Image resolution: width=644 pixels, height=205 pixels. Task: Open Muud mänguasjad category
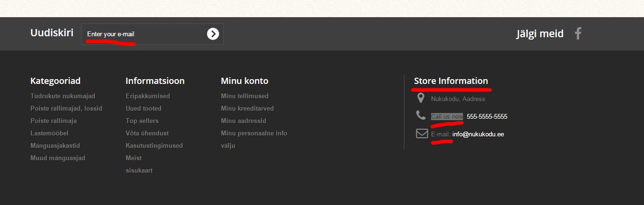click(58, 158)
